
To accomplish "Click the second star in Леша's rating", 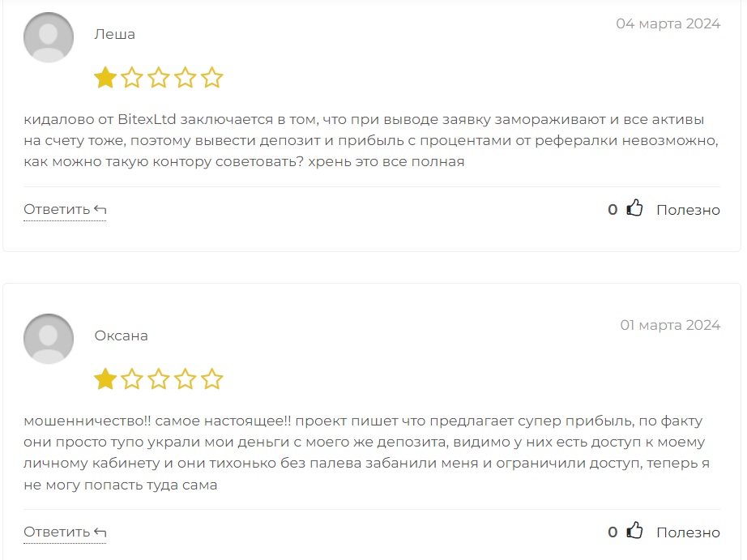I will coord(132,78).
